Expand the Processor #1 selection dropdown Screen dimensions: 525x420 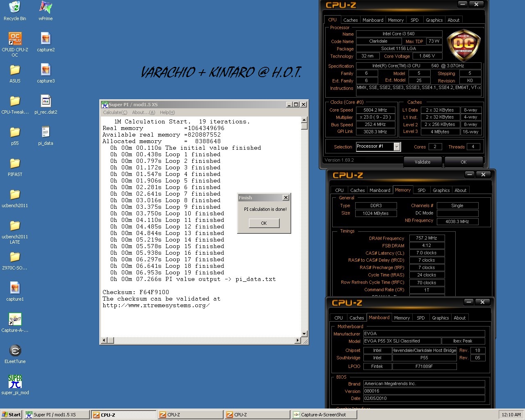397,146
